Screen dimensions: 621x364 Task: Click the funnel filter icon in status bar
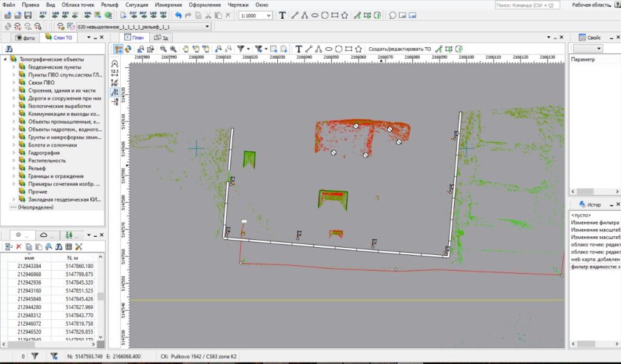35,356
